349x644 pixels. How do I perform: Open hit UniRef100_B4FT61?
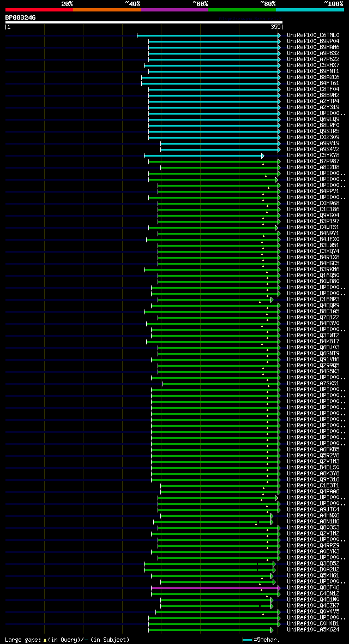(x=313, y=84)
